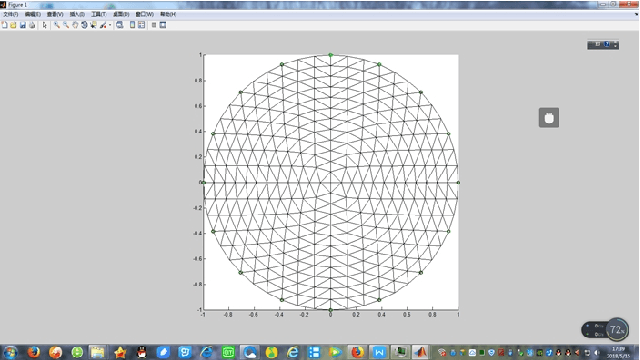Insert a colorbar using the toolbar icon
640x360 pixels.
132,25
